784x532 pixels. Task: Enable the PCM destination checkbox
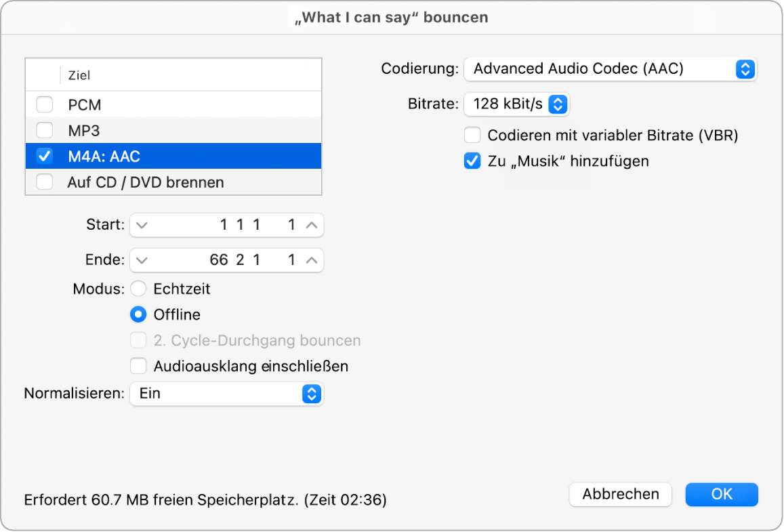point(44,104)
